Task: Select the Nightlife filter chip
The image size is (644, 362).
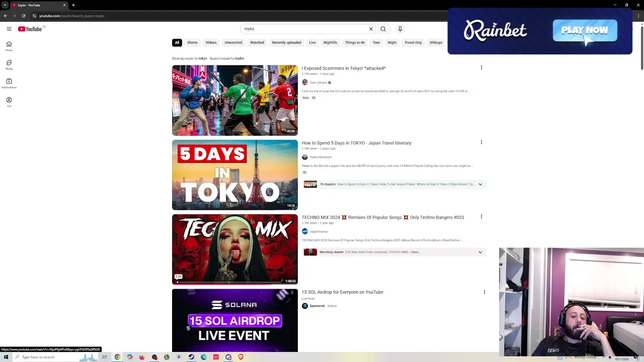Action: (331, 43)
